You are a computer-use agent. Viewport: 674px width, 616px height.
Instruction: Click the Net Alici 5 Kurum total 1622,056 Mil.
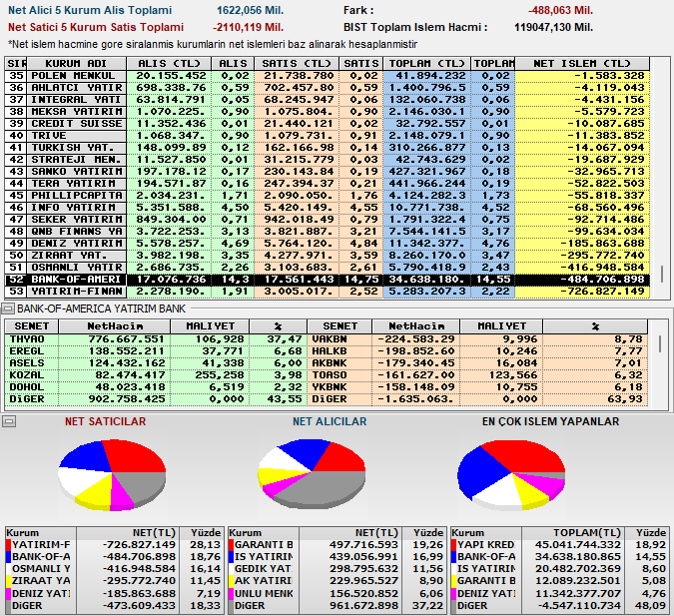pyautogui.click(x=251, y=10)
